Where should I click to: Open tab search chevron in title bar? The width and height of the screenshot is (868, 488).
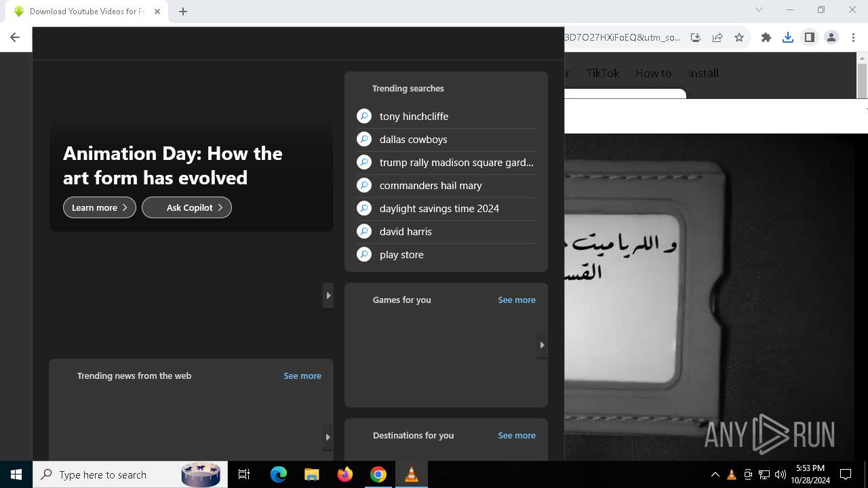coord(759,10)
